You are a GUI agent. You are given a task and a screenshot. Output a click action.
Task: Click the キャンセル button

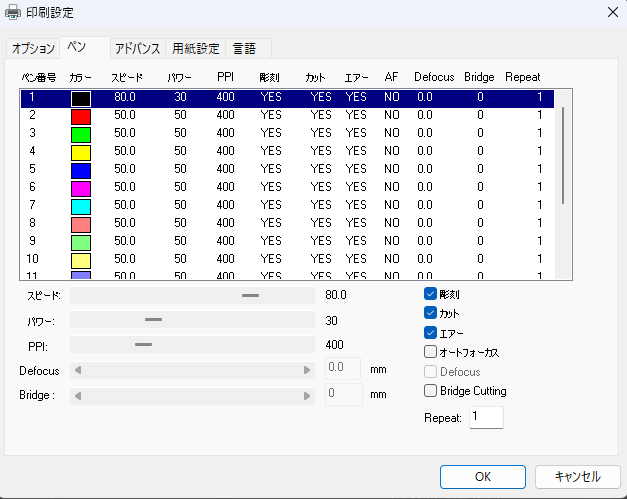pyautogui.click(x=577, y=476)
